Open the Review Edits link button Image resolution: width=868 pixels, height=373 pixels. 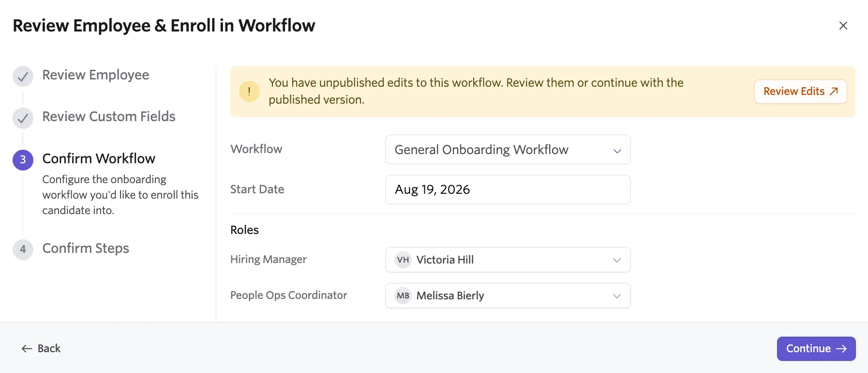coord(800,91)
